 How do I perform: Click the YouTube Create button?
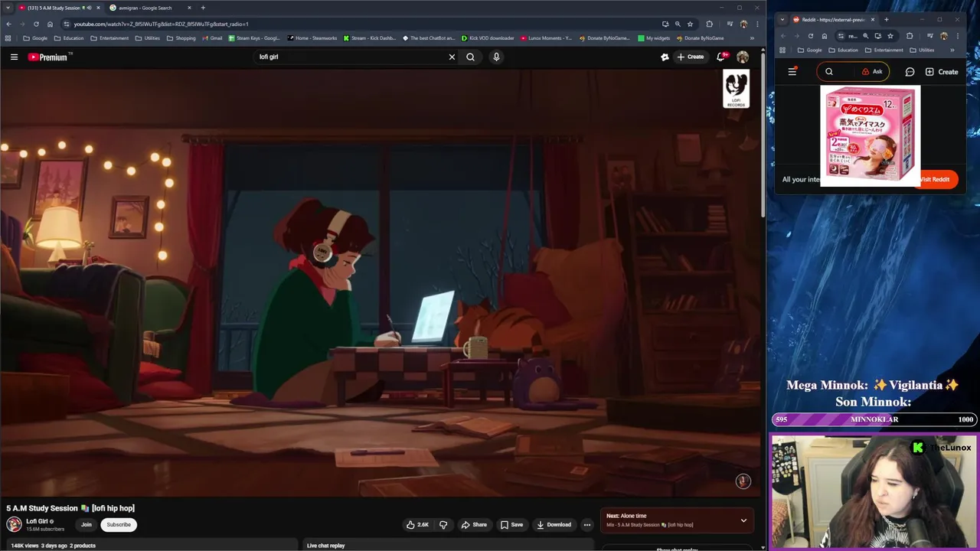pos(690,57)
